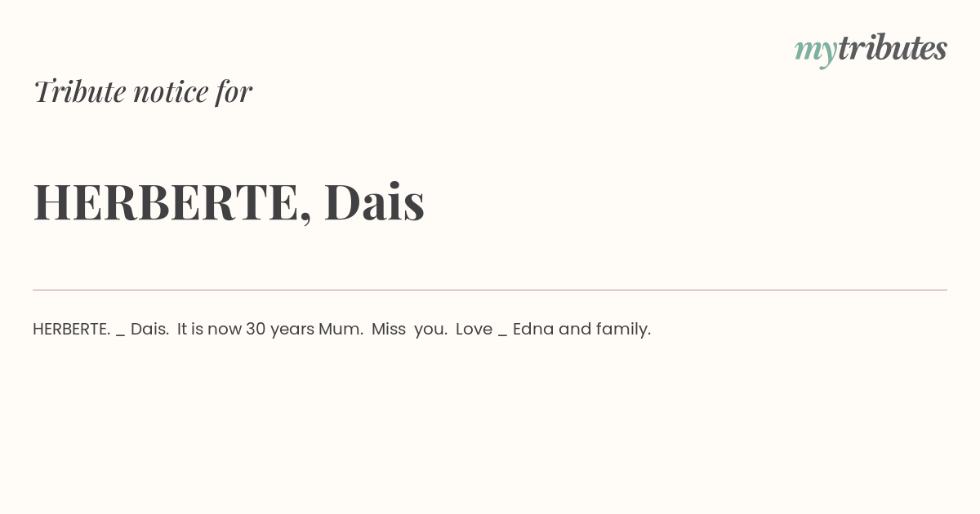Click the word "Mum." in the notice

(341, 329)
